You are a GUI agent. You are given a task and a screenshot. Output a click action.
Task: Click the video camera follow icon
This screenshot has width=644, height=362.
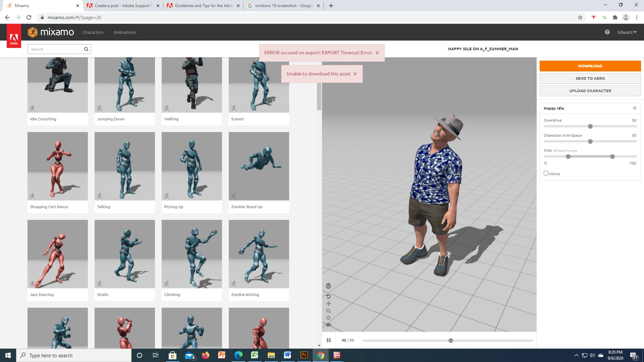point(328,325)
